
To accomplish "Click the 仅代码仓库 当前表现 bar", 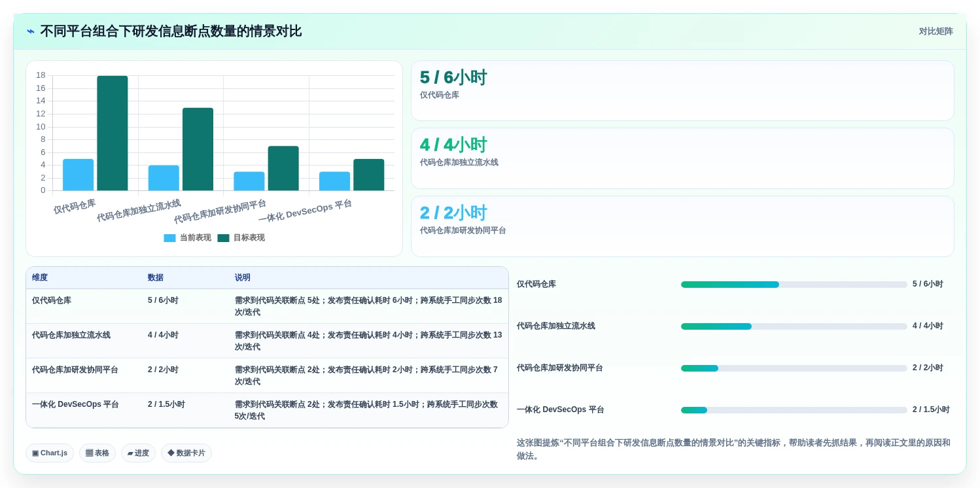I will pos(79,175).
